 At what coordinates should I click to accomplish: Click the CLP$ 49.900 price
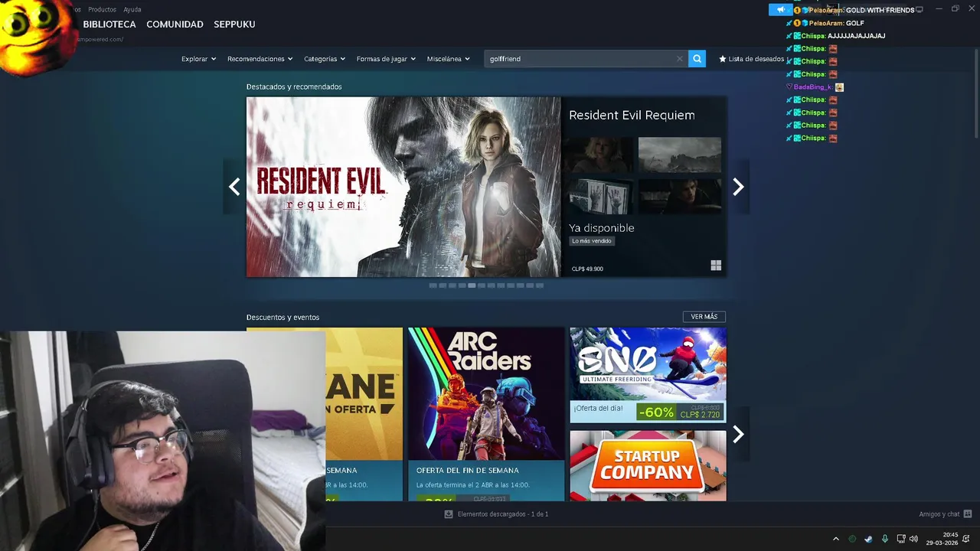tap(587, 269)
